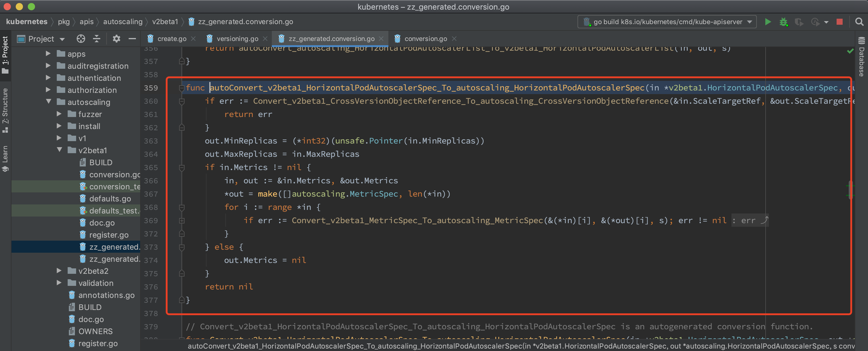Open Search Everywhere magnifier icon

(x=859, y=22)
